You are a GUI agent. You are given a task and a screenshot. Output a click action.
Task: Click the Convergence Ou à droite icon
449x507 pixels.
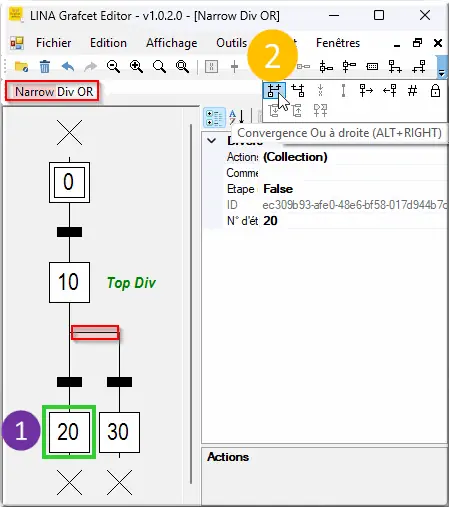coord(274,91)
